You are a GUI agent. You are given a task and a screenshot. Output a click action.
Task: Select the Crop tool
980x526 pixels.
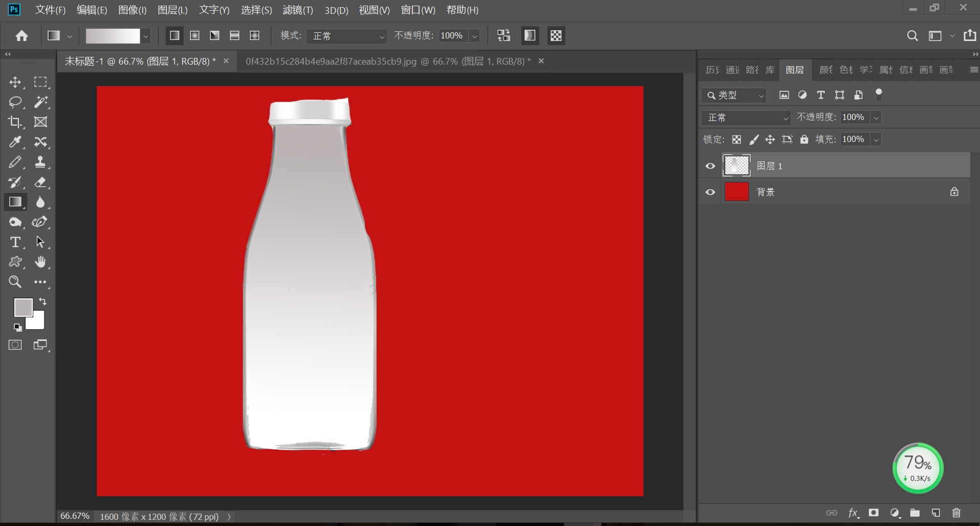click(15, 122)
